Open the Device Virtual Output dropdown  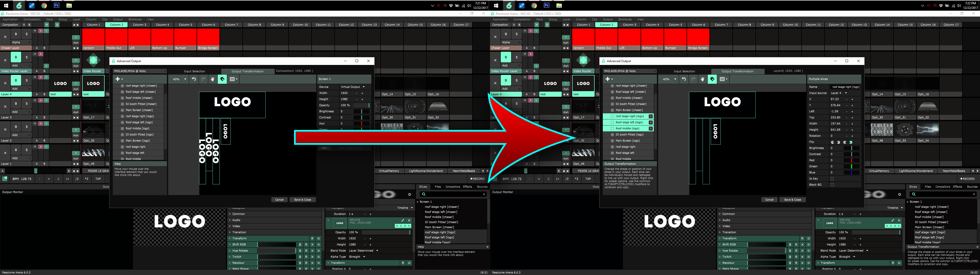click(x=353, y=87)
